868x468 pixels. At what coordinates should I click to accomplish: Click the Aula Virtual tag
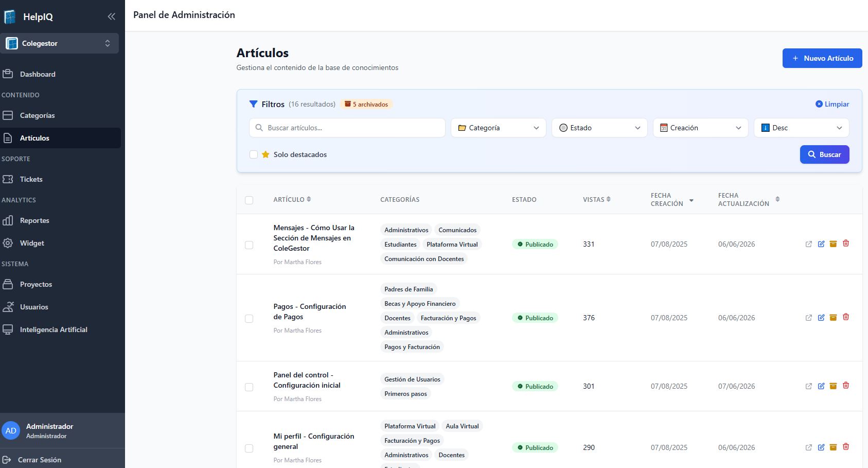coord(462,426)
